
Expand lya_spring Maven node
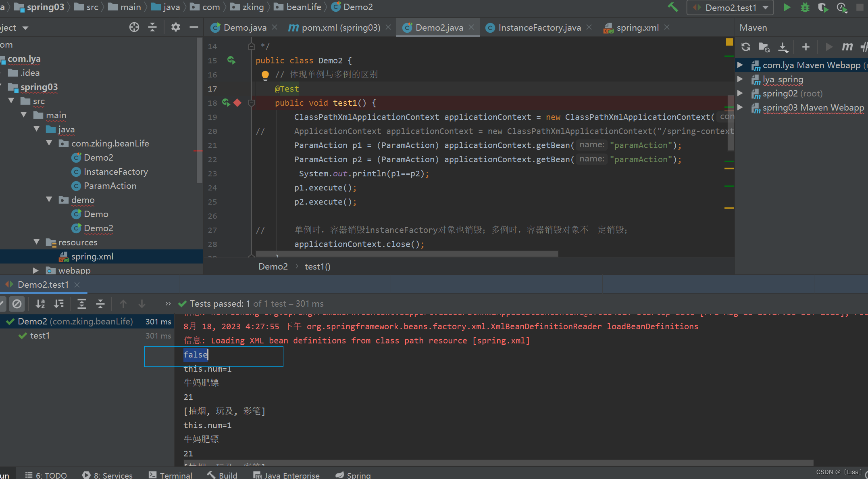(x=740, y=79)
